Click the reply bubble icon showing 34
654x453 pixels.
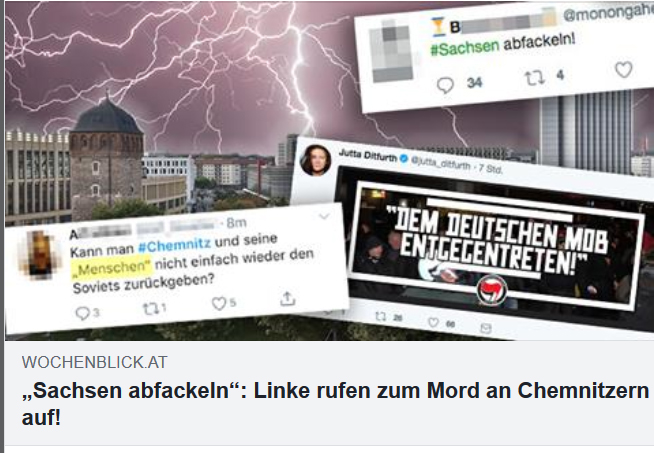(445, 85)
